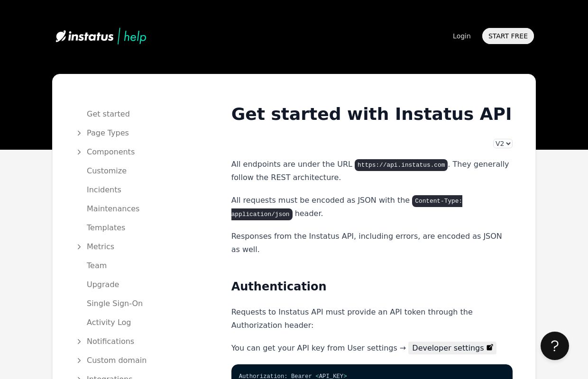Open Single Sign-On in the sidebar
This screenshot has width=588, height=379.
coord(115,303)
